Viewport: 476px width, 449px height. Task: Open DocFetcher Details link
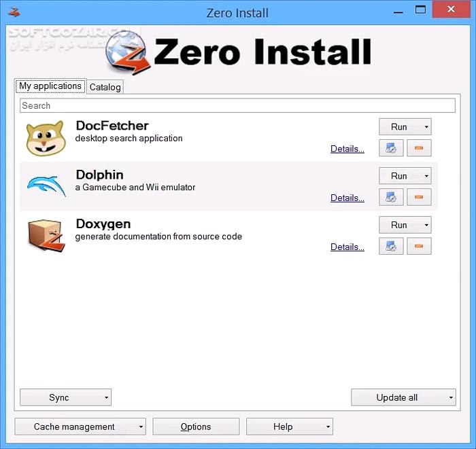tap(347, 149)
